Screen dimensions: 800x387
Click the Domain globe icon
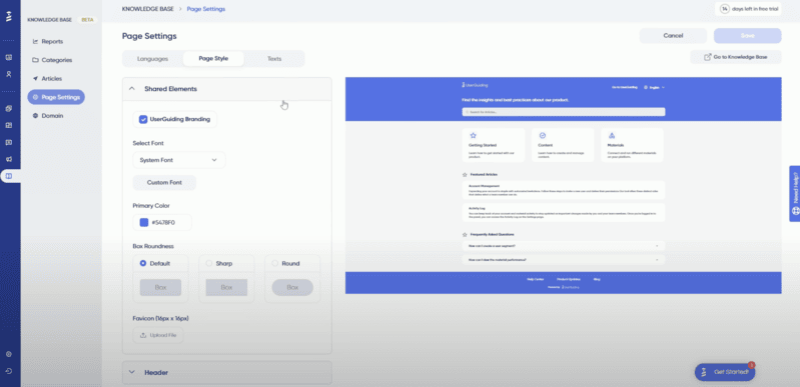[35, 116]
